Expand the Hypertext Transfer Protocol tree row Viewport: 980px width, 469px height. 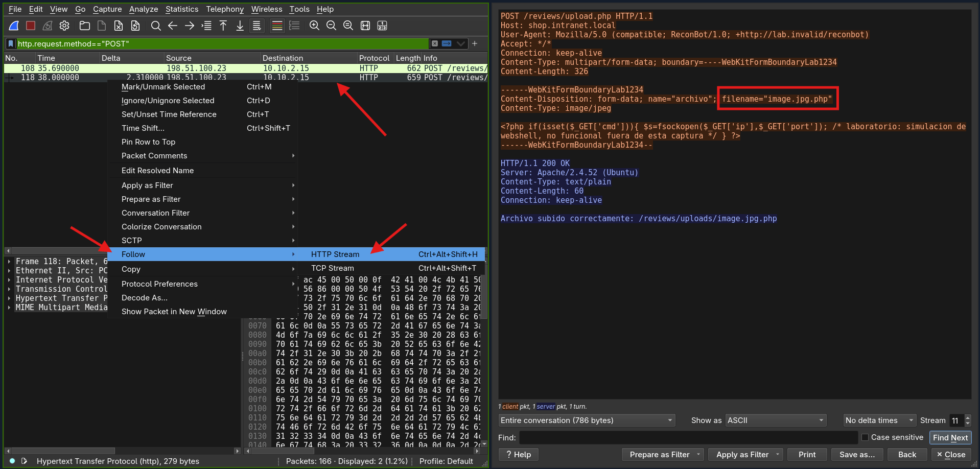9,298
